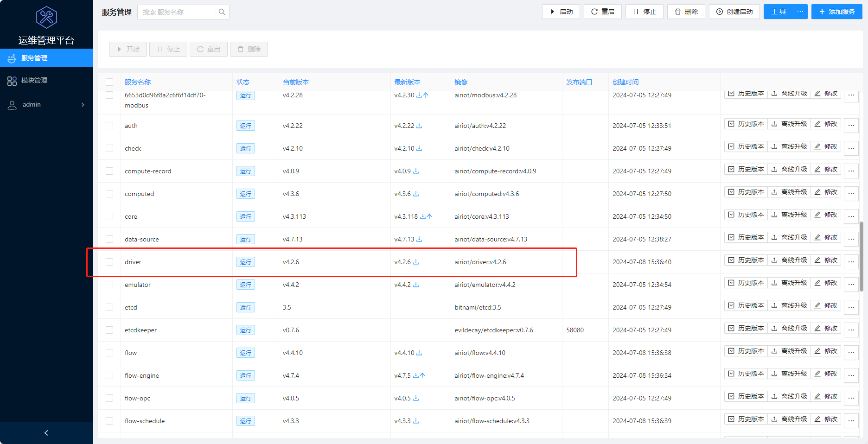Image resolution: width=868 pixels, height=444 pixels.
Task: Open more actions menu for flow-opc row
Action: [x=851, y=398]
